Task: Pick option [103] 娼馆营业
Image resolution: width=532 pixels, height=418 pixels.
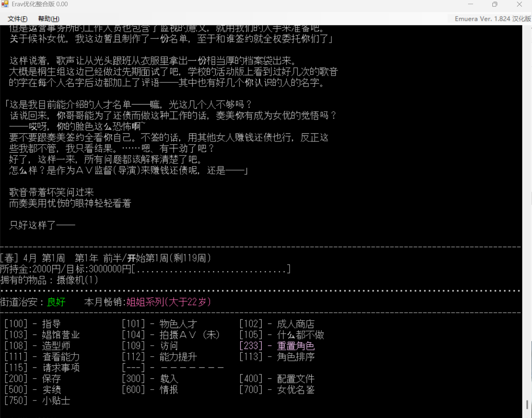Action: point(42,335)
